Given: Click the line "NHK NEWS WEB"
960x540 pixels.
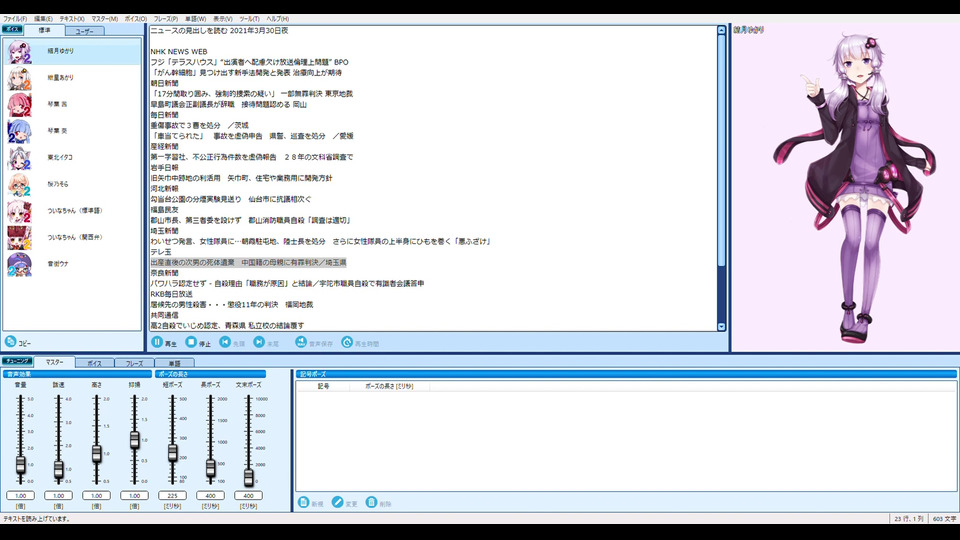Looking at the screenshot, I should click(179, 51).
